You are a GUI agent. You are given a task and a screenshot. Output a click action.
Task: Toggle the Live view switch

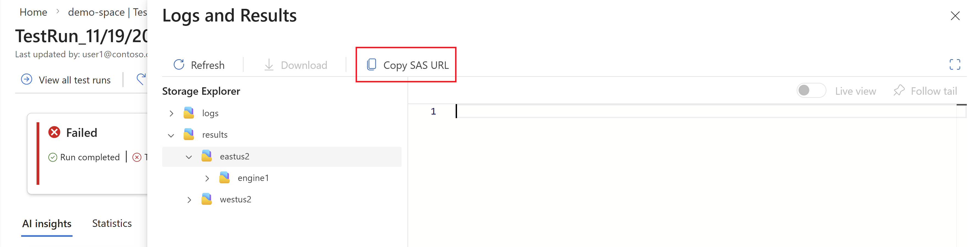coord(811,91)
